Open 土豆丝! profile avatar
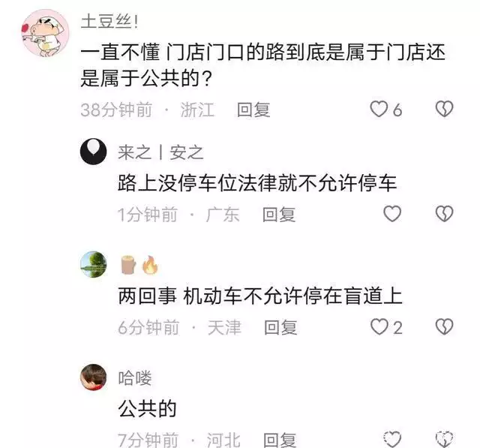 [45, 33]
